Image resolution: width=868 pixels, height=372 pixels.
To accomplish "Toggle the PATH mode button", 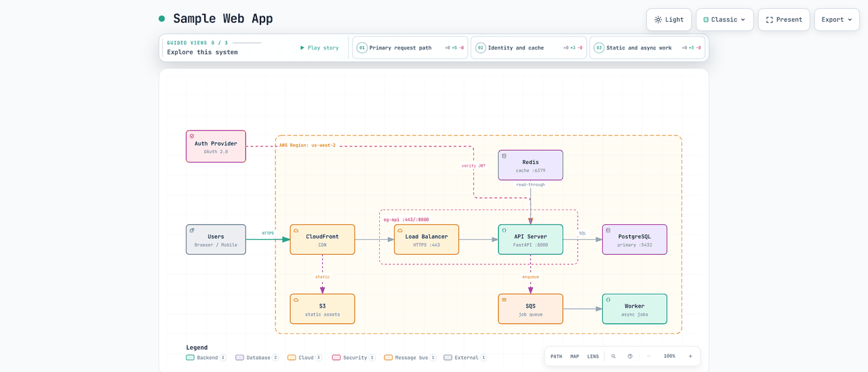I will coord(556,356).
